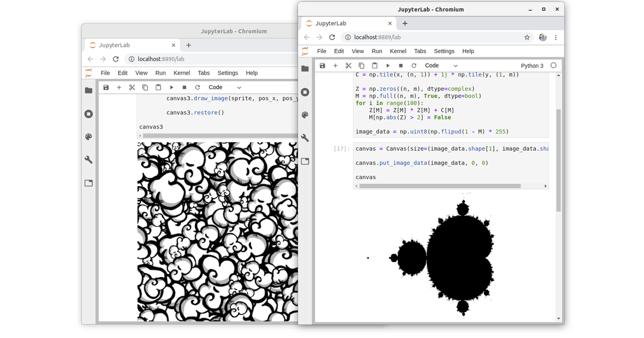Screen dimensions: 644x338
Task: Bookmark the localhost:8889 page with the star
Action: (x=527, y=38)
